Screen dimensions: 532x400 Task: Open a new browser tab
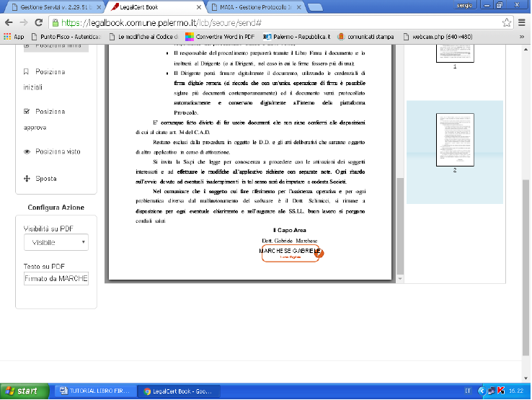pos(315,7)
